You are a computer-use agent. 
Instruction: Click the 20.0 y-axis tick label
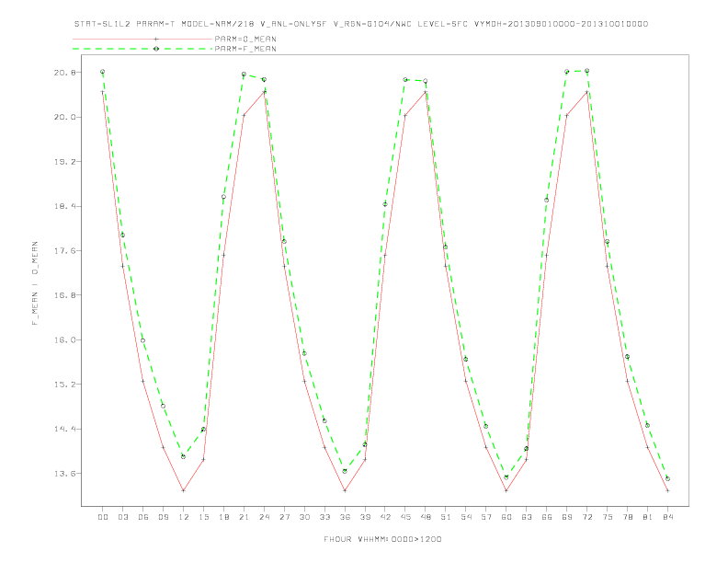[x=65, y=117]
